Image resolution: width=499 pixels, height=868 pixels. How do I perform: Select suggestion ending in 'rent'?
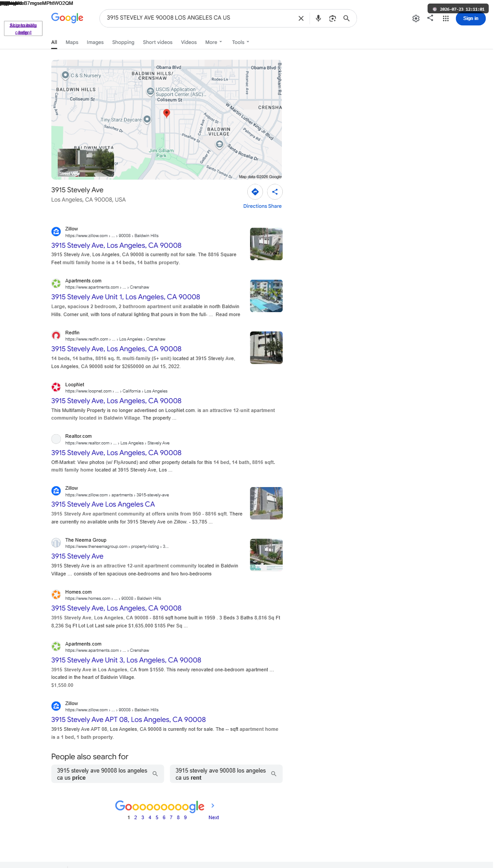[226, 774]
